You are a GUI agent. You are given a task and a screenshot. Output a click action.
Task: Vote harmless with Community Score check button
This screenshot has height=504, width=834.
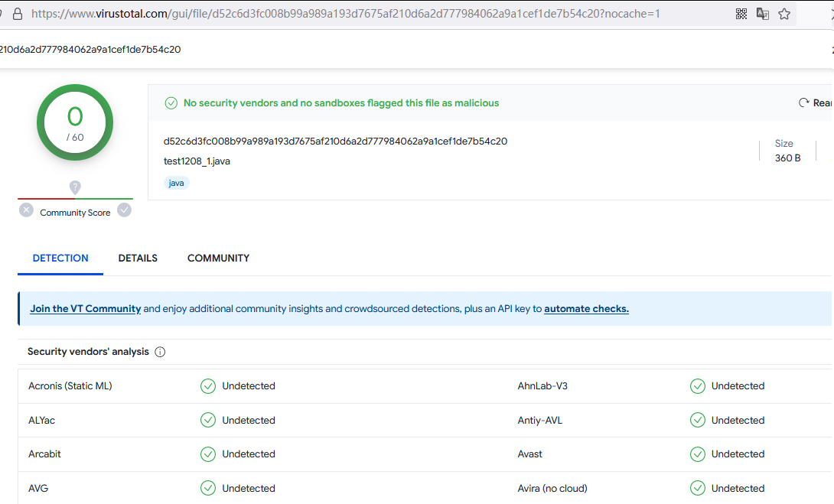click(124, 210)
